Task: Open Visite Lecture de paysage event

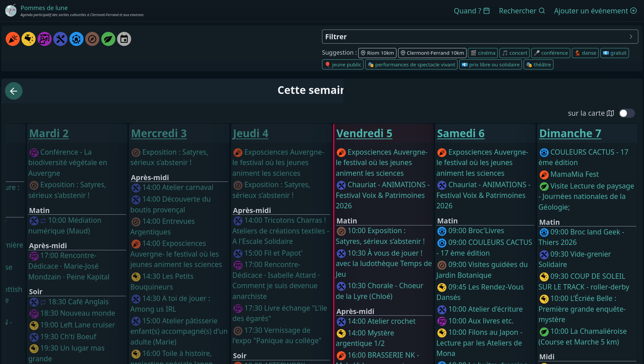Action: pos(587,197)
